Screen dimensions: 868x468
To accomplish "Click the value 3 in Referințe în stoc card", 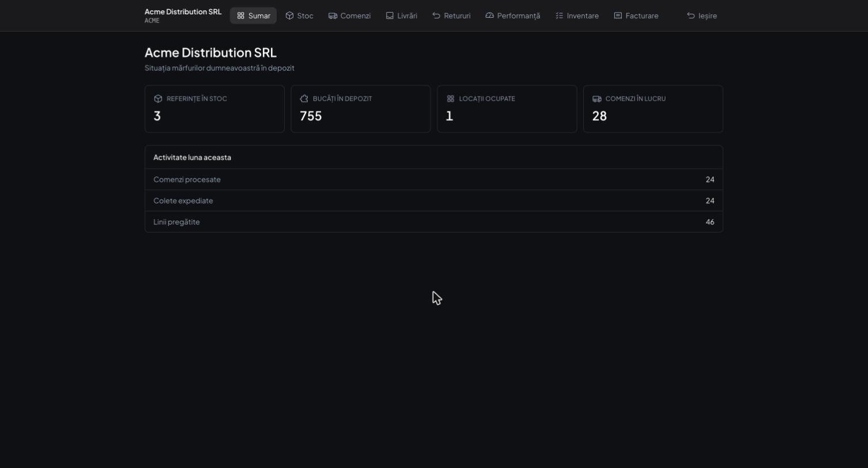I will tap(157, 116).
